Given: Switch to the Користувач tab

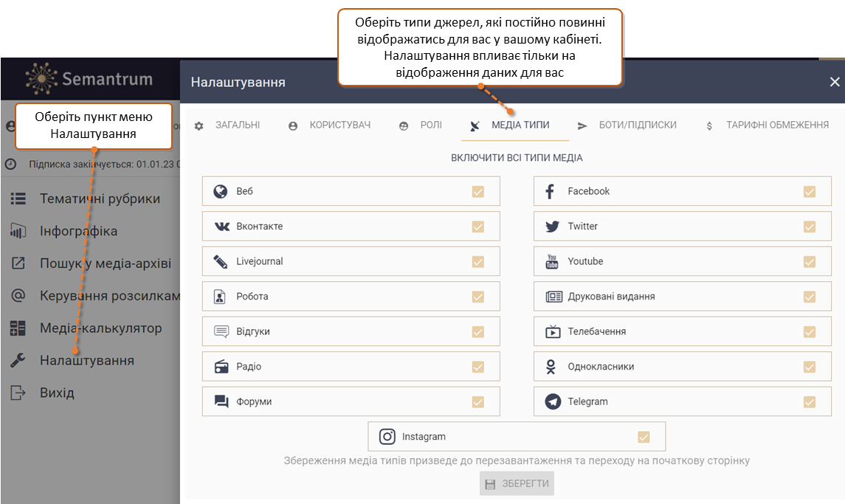Looking at the screenshot, I should [330, 125].
